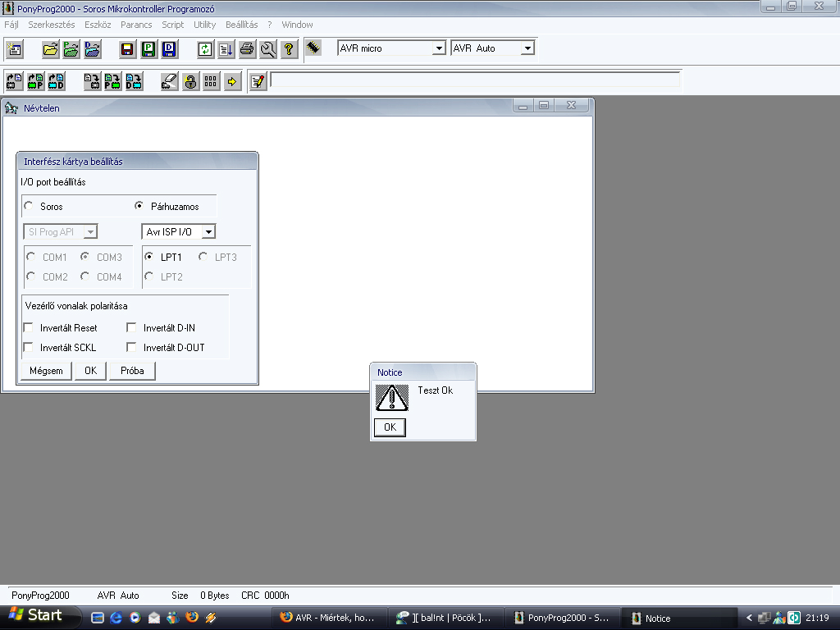Open the Eszköz menu
840x630 pixels.
98,25
